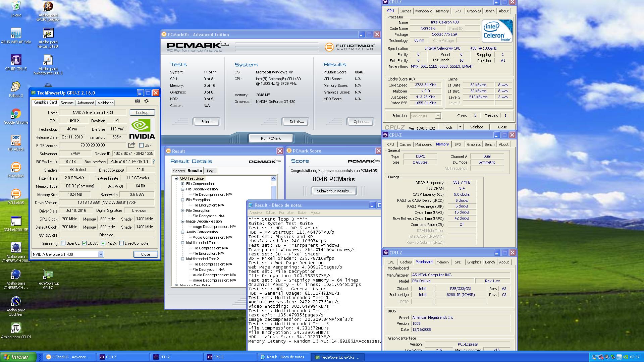Viewport: 644px width, 362px height.
Task: Open Google Chrome desktop icon
Action: tap(16, 116)
